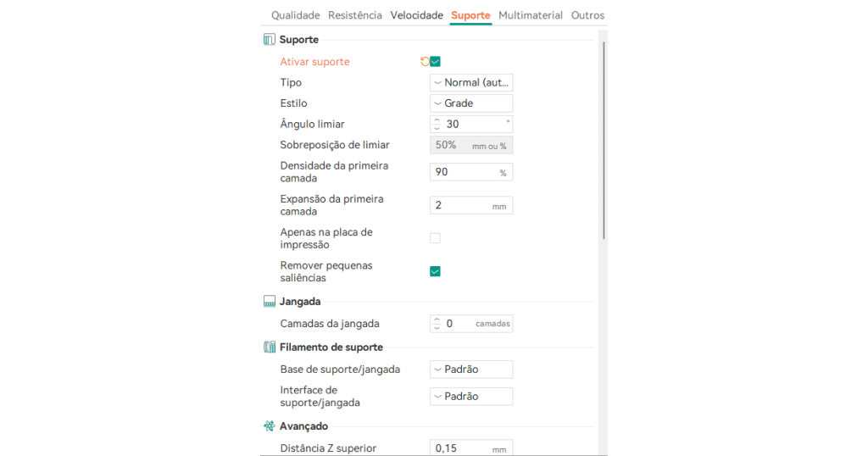Click the Ativar suporte orange label
This screenshot has width=868, height=456.
tap(314, 61)
